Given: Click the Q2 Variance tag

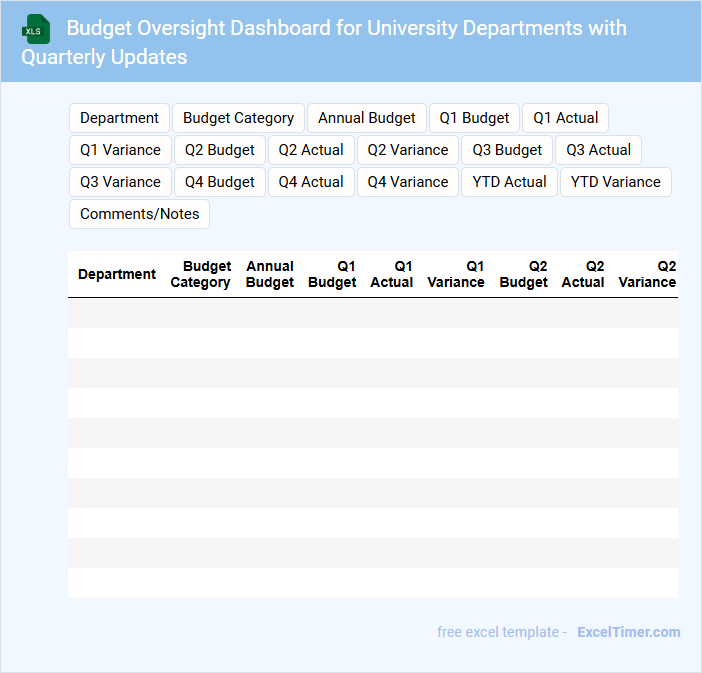Looking at the screenshot, I should pos(408,150).
